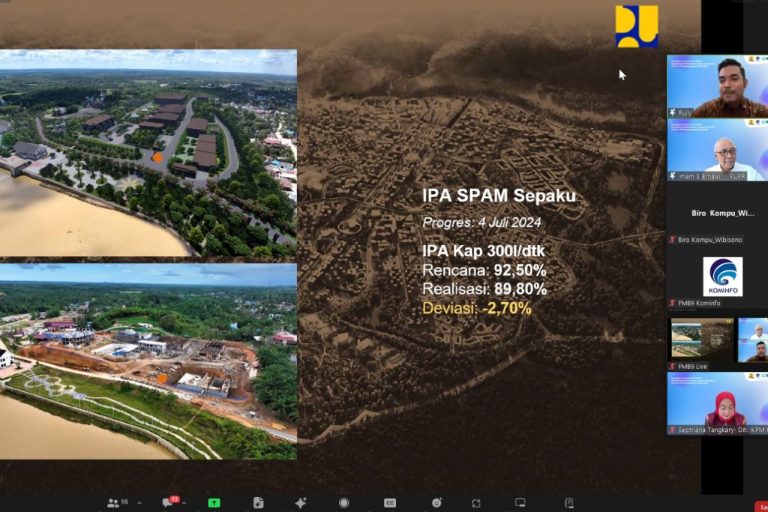
Task: Toggle closed captions with the CC button
Action: [x=390, y=502]
